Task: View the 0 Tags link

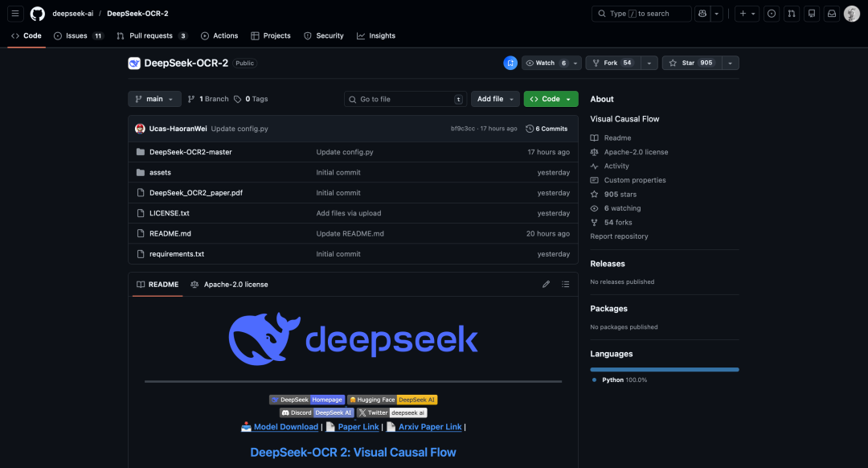Action: click(x=251, y=99)
